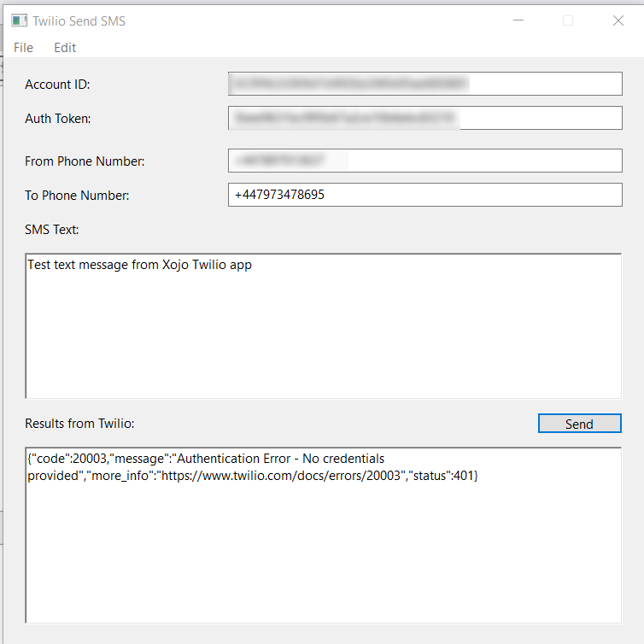Click the window title 'Twilio Send SMS'
The image size is (644, 644).
(x=79, y=20)
